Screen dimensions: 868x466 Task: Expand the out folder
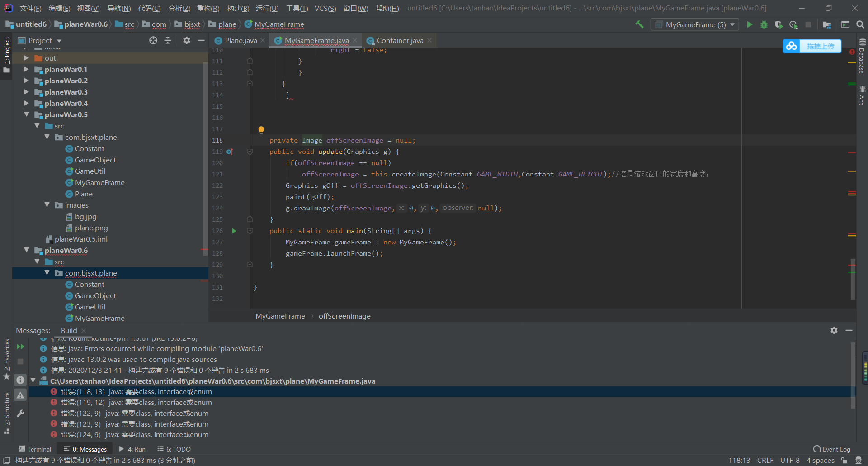26,58
